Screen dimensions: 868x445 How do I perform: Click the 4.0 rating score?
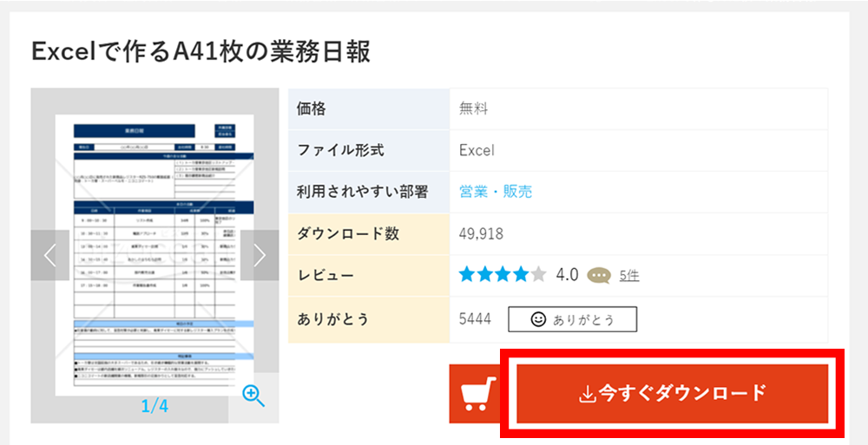[x=568, y=274]
